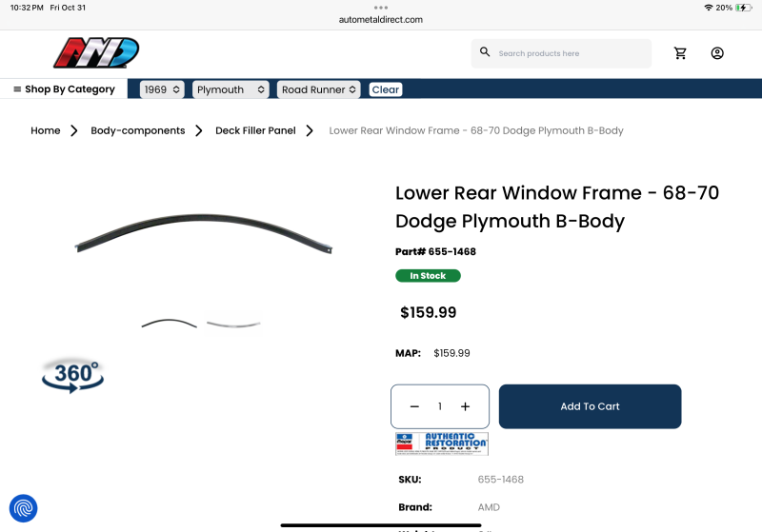Open the Shop By Category menu
Screen dimensions: 762x532
pos(64,89)
